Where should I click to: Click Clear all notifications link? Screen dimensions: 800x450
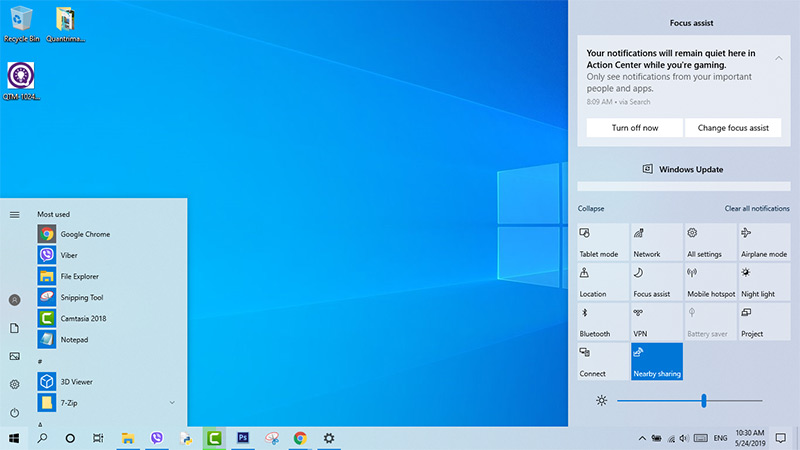(757, 208)
